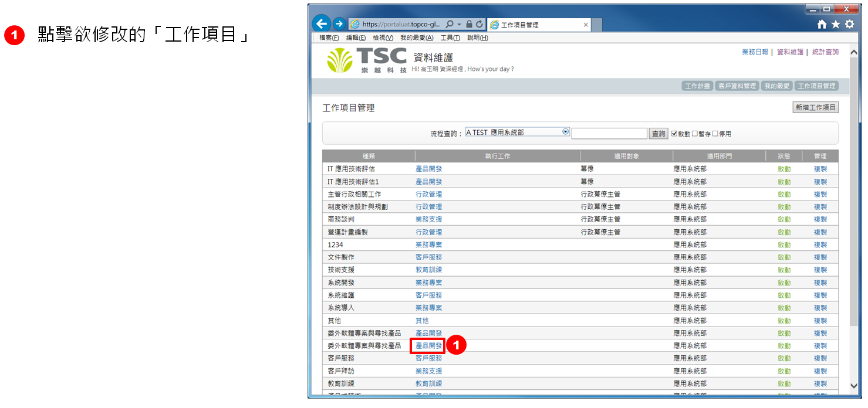Click the scrollbar down arrow
This screenshot has height=408, width=868.
[854, 385]
